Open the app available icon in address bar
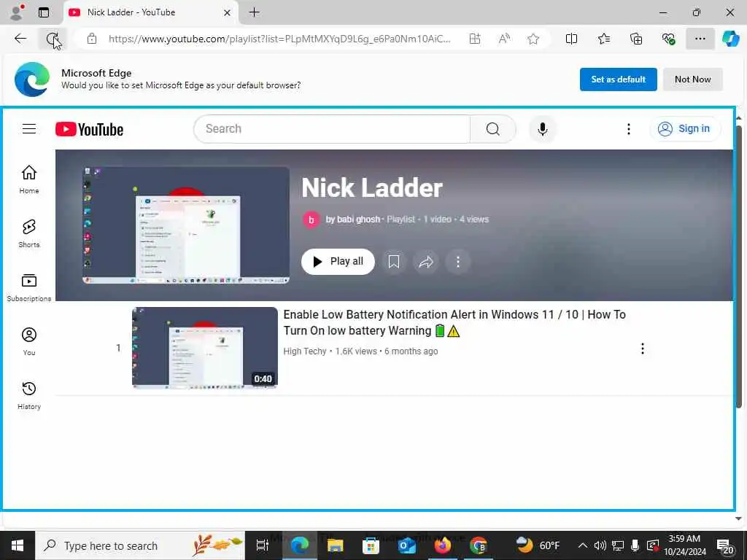747x560 pixels. [474, 39]
